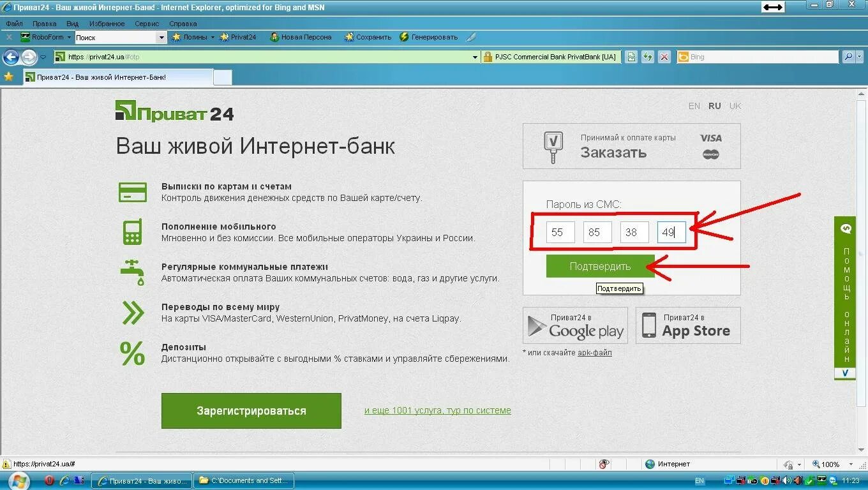Click the utility payments faucet icon
This screenshot has height=490, width=868.
(133, 272)
